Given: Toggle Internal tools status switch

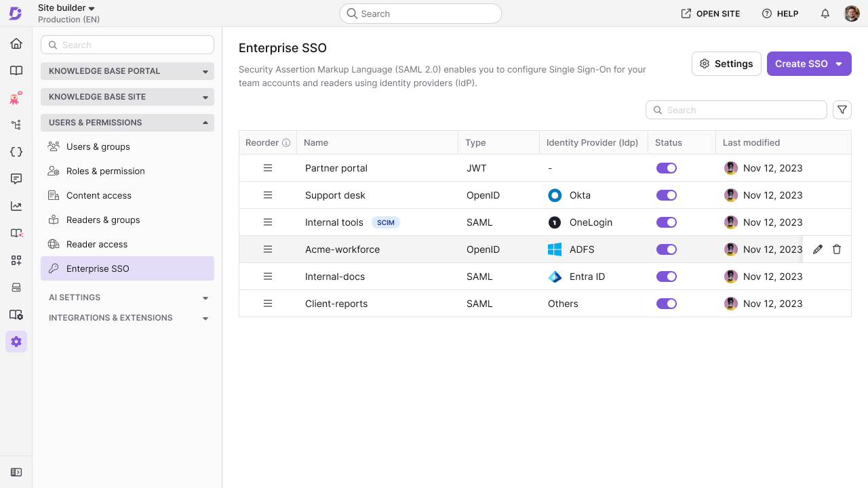Looking at the screenshot, I should 667,222.
